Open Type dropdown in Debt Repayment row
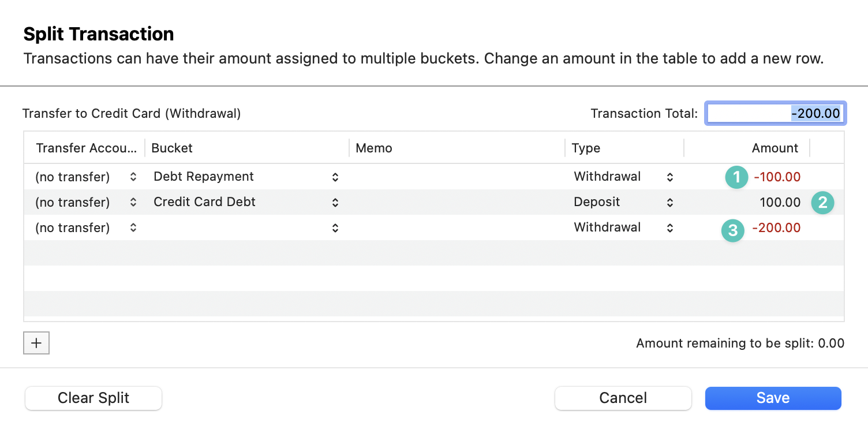Screen dimensions: 868x433 pyautogui.click(x=623, y=177)
